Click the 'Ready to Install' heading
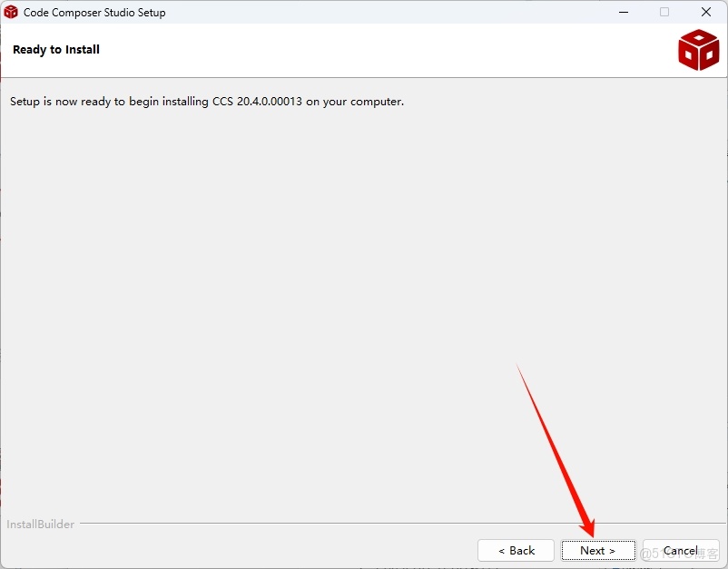This screenshot has height=569, width=728. click(56, 50)
